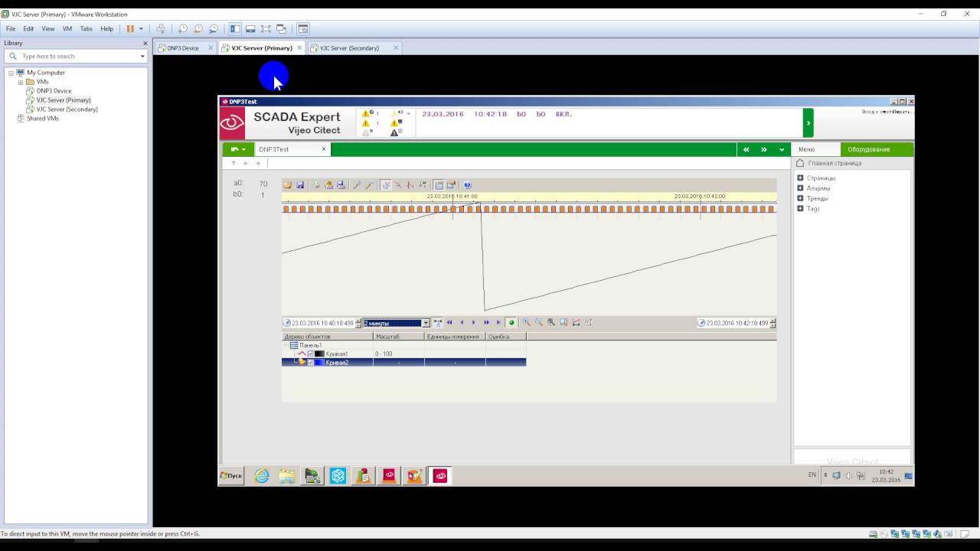The height and width of the screenshot is (551, 980).
Task: Click the double-right arrow on green bar
Action: click(x=763, y=149)
